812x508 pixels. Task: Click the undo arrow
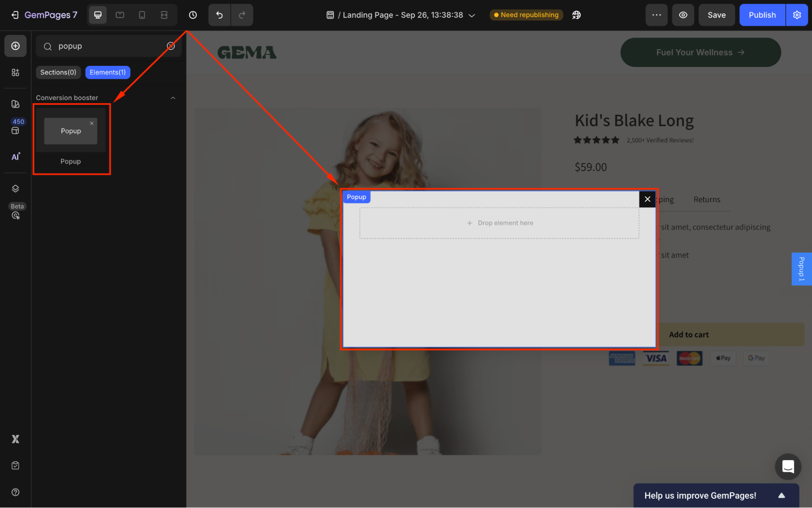tap(219, 15)
